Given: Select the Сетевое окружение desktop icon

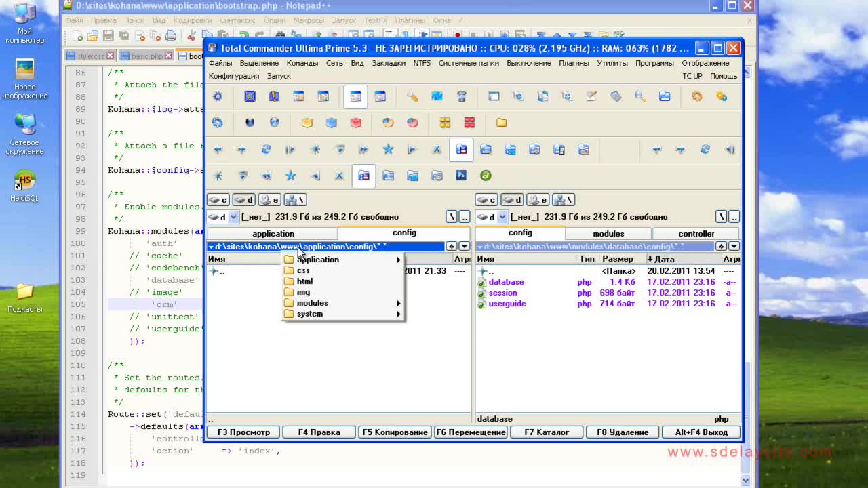Looking at the screenshot, I should tap(25, 134).
